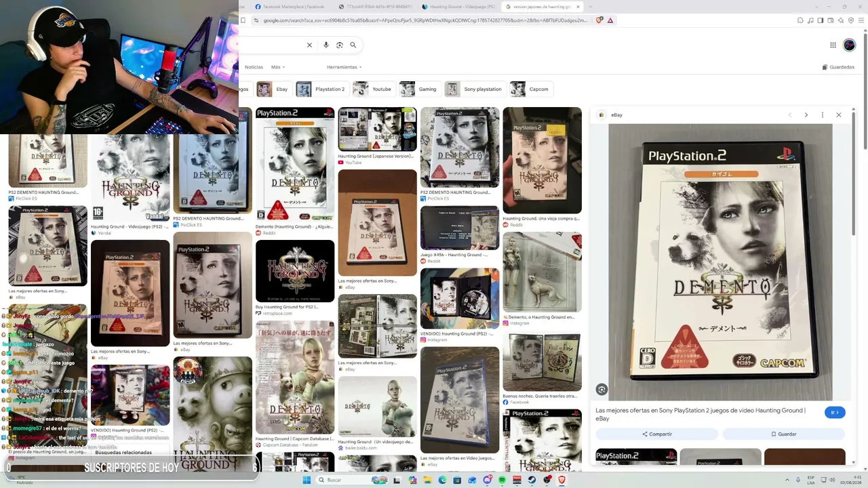The width and height of the screenshot is (868, 488).
Task: Clear the Google search box
Action: [x=309, y=45]
